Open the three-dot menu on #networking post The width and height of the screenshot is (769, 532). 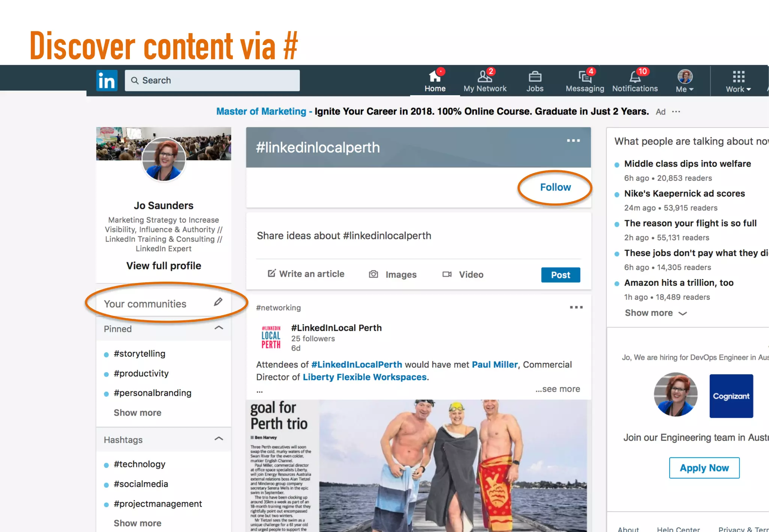(576, 307)
